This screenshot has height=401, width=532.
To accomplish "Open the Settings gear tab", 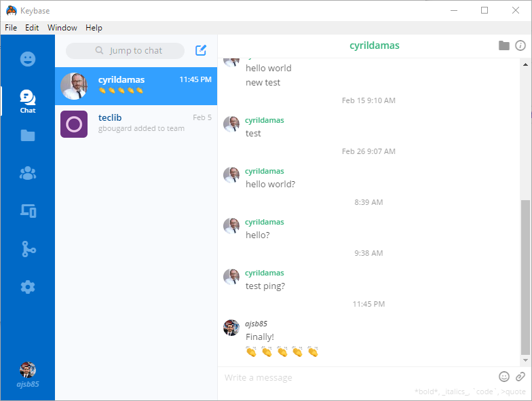I will pyautogui.click(x=27, y=287).
